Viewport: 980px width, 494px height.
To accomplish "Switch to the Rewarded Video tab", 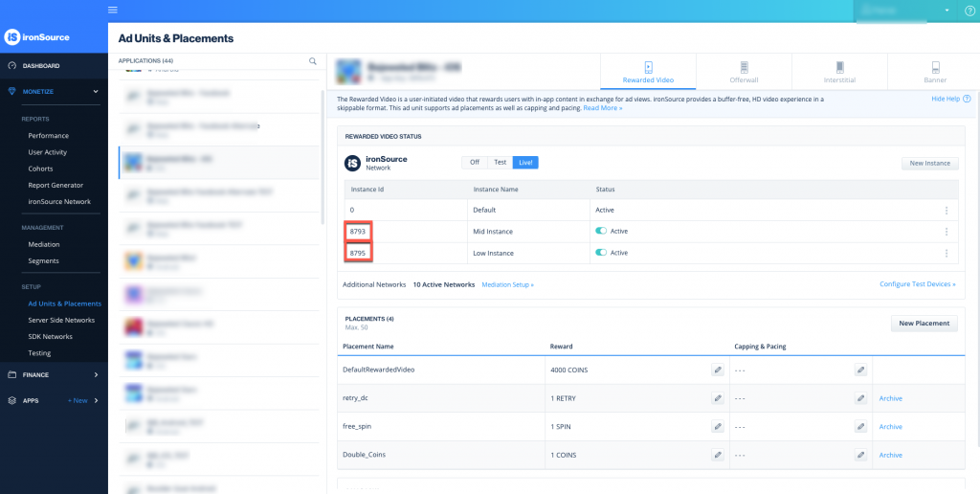I will [x=648, y=72].
